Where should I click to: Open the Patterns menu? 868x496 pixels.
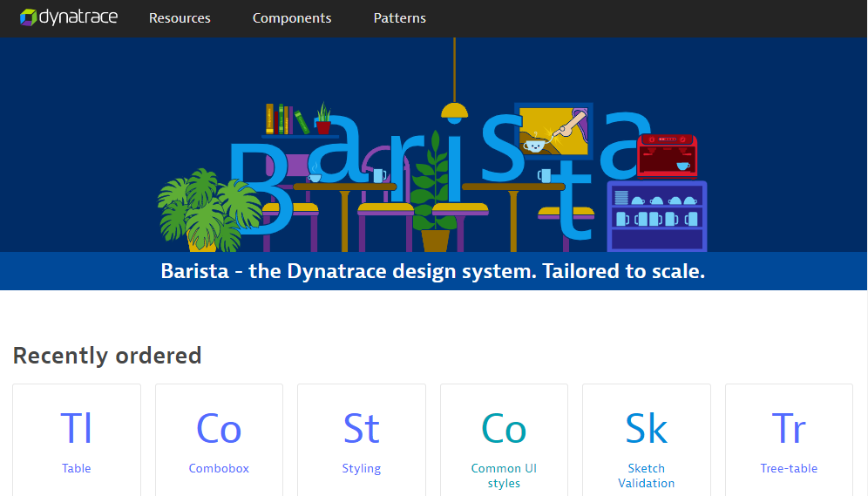pos(400,18)
